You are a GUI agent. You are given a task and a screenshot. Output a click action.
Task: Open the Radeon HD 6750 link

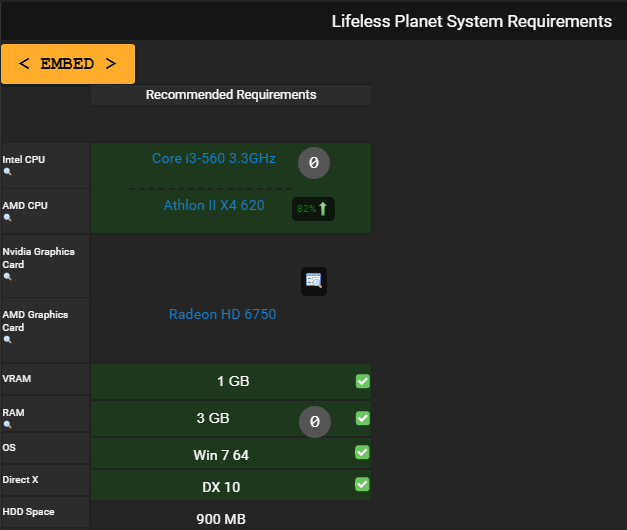(x=222, y=314)
